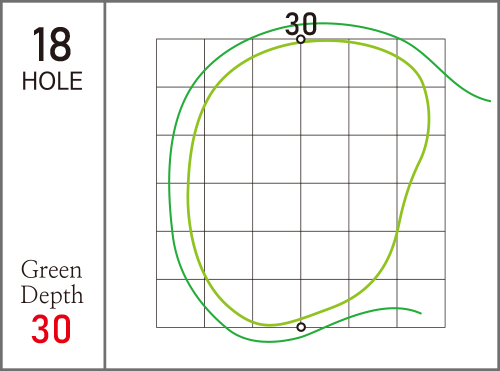Click the bottom-left cell of the grid

pos(180,303)
